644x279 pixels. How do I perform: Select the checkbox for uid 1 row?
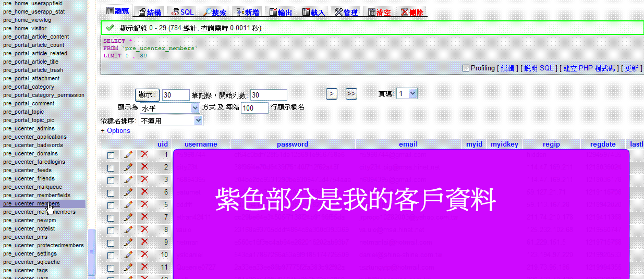[x=111, y=155]
